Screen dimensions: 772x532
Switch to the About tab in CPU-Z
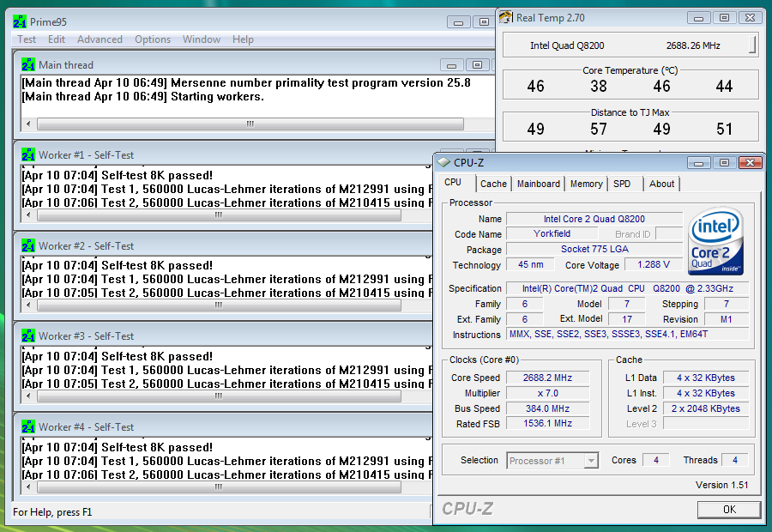tap(661, 184)
